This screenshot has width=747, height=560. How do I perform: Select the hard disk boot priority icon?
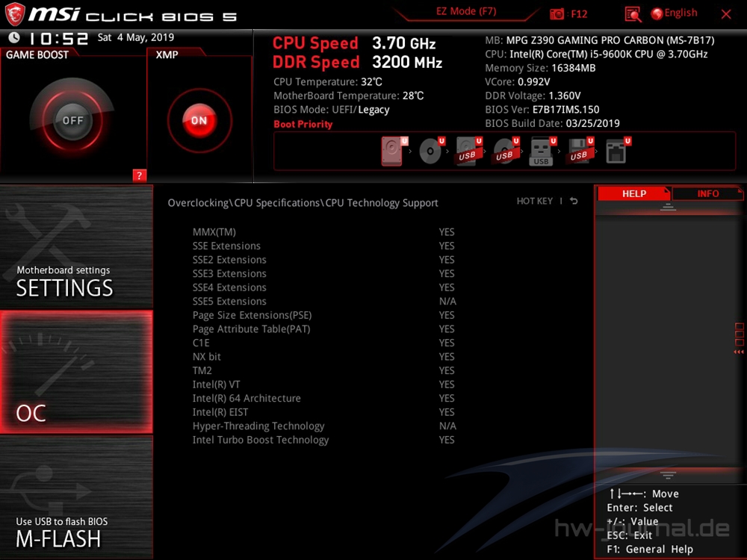pos(394,151)
